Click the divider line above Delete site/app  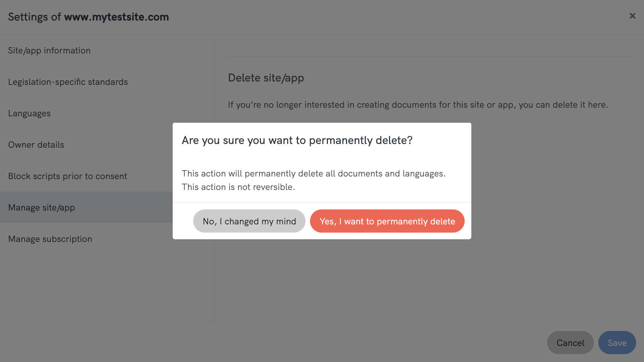[429, 57]
